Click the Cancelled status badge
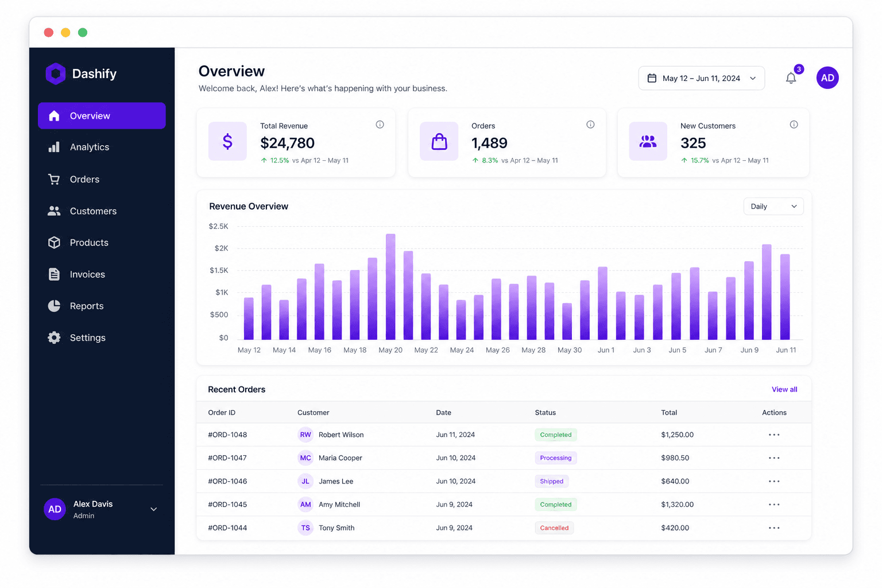This screenshot has height=588, width=882. pyautogui.click(x=554, y=528)
